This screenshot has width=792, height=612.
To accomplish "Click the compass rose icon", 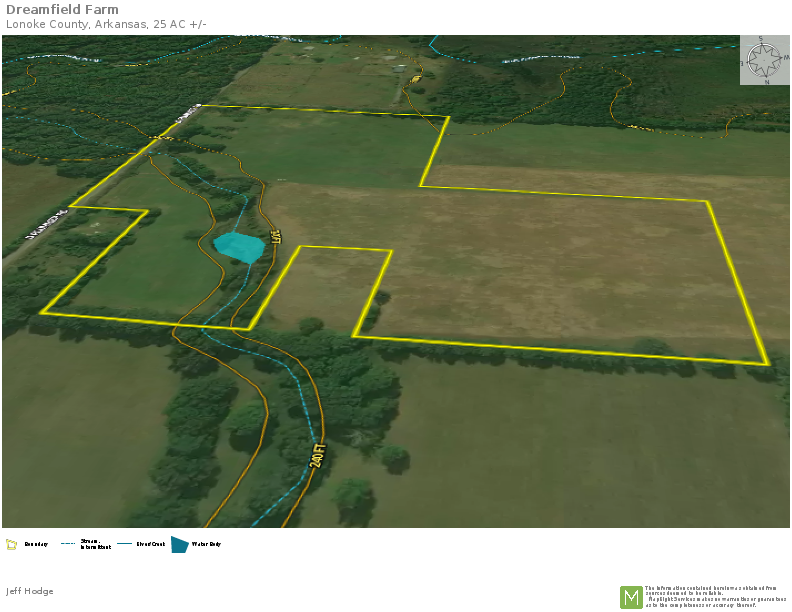I will [x=764, y=61].
